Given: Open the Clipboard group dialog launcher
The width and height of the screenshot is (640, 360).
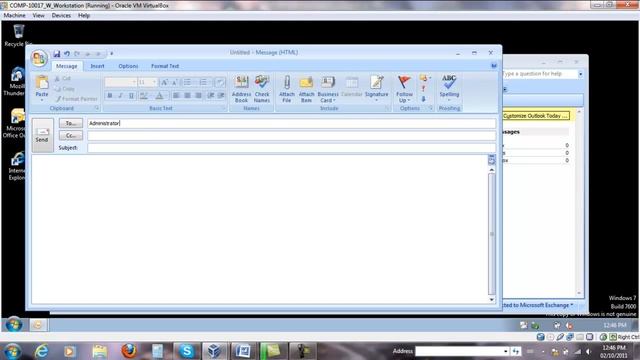Looking at the screenshot, I should click(x=97, y=108).
